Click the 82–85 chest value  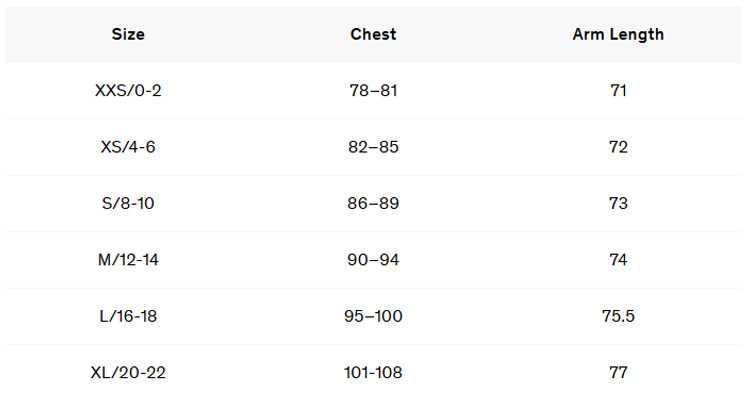point(373,147)
